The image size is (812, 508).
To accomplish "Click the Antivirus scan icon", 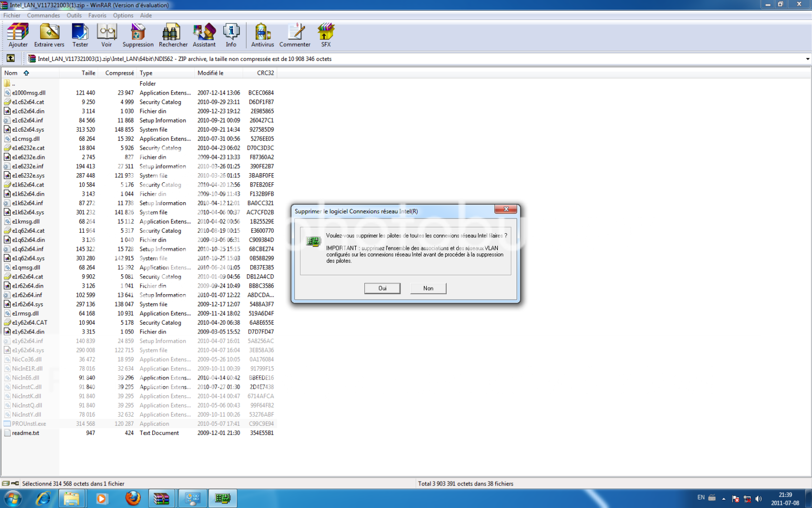I will pyautogui.click(x=262, y=35).
